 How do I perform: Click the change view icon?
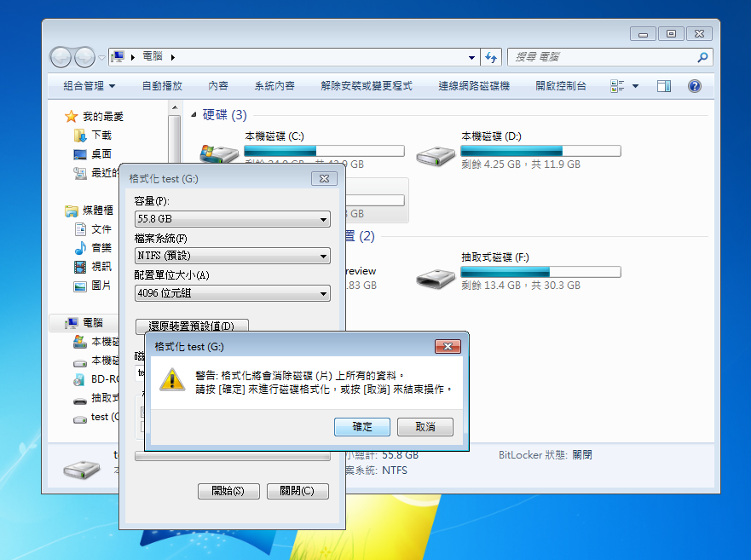[617, 86]
